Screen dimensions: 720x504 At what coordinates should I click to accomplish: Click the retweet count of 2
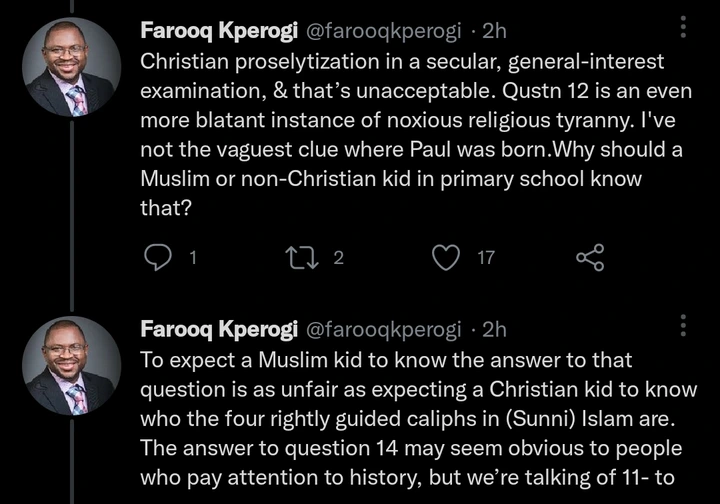coord(337,258)
